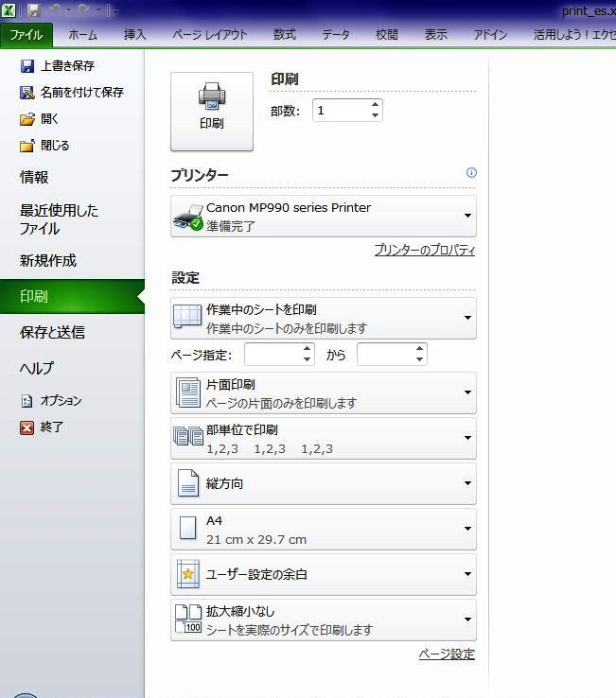Click 名前を付けて保存 save-as icon
This screenshot has height=698, width=616.
pyautogui.click(x=27, y=93)
